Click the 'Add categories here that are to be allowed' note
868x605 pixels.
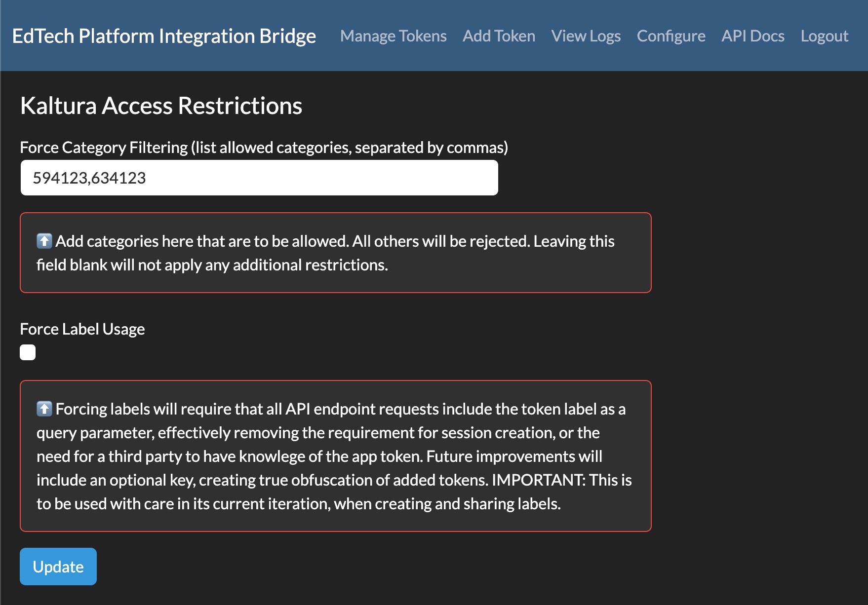coord(336,253)
